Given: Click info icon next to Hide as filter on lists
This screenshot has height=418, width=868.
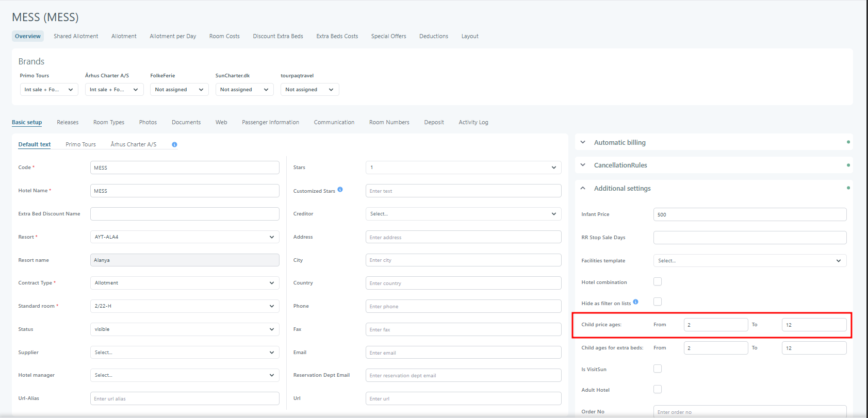Looking at the screenshot, I should 635,302.
